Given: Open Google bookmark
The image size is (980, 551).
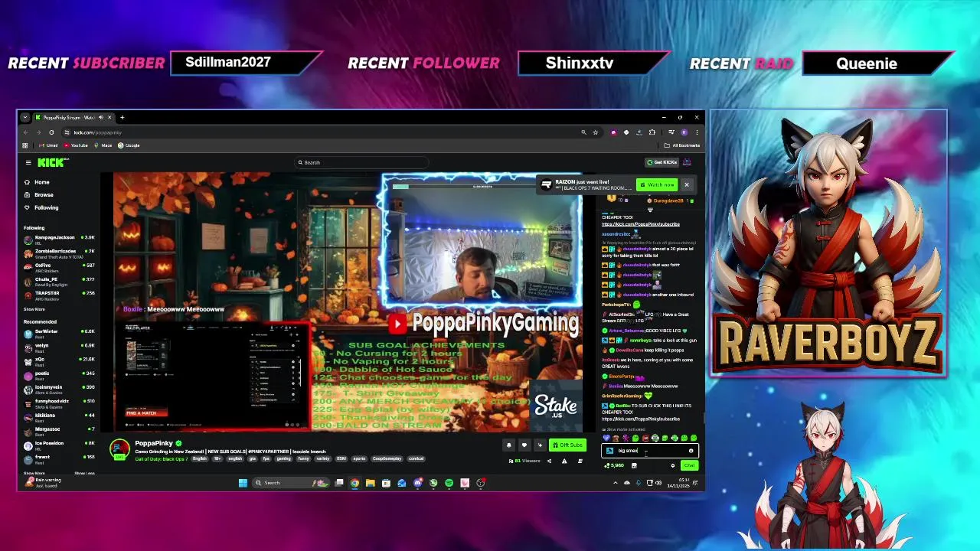Looking at the screenshot, I should point(129,145).
